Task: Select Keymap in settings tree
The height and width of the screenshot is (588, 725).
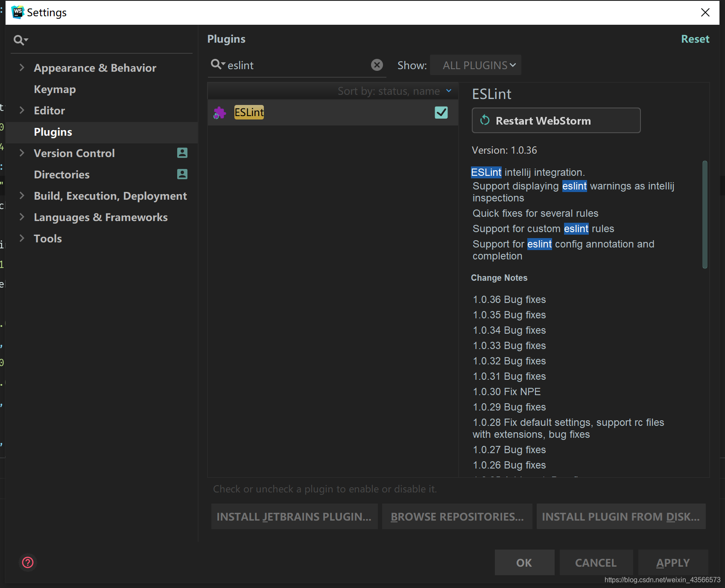Action: 55,89
